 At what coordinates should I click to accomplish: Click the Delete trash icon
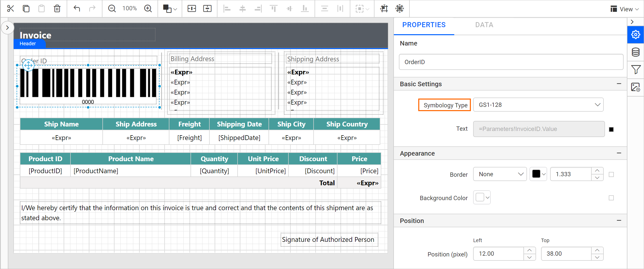pyautogui.click(x=57, y=9)
